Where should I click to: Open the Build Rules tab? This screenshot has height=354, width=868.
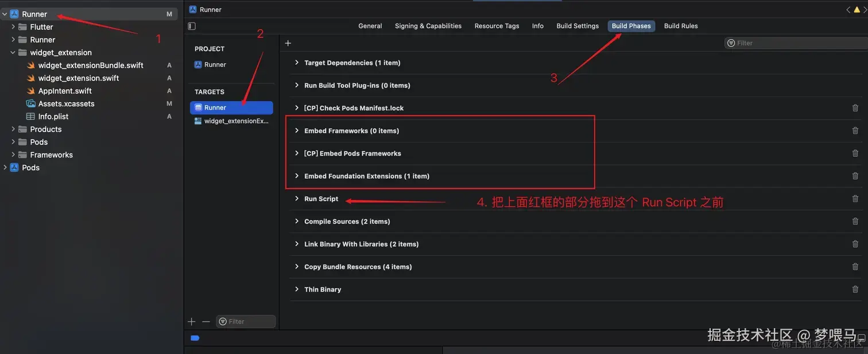click(681, 26)
